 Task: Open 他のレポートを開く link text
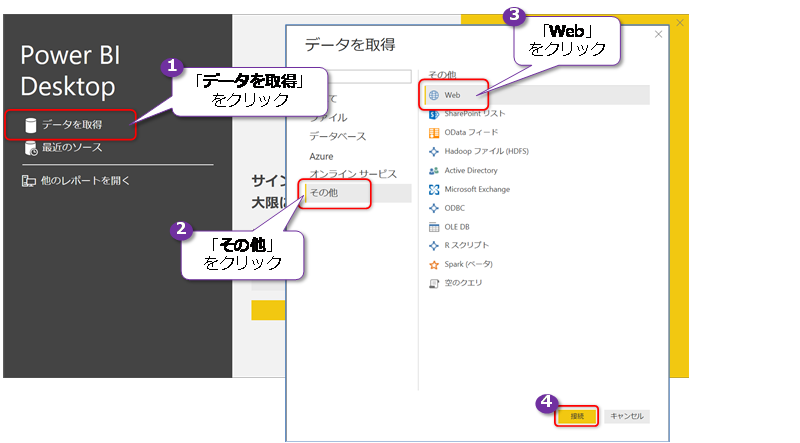85,181
